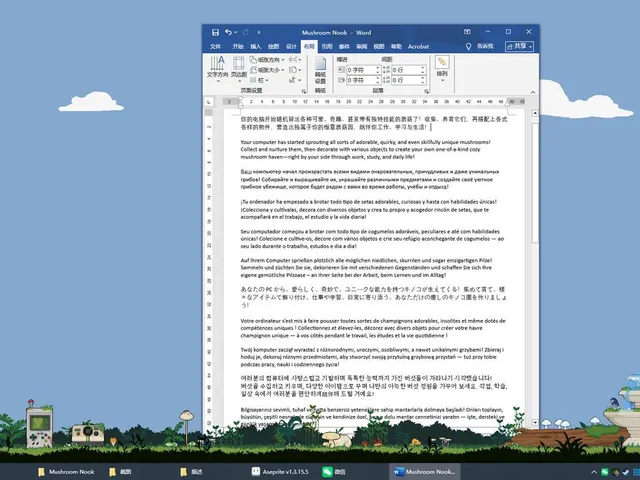The height and width of the screenshot is (480, 640).
Task: Switch to the 视图 (View) ribbon tab
Action: [379, 47]
